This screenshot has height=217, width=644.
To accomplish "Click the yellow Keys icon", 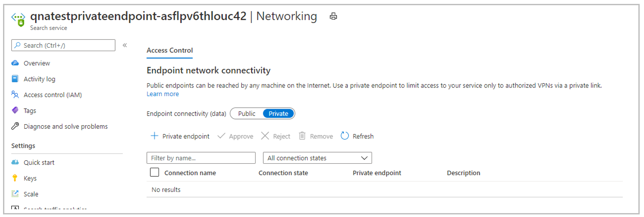I will (x=15, y=178).
